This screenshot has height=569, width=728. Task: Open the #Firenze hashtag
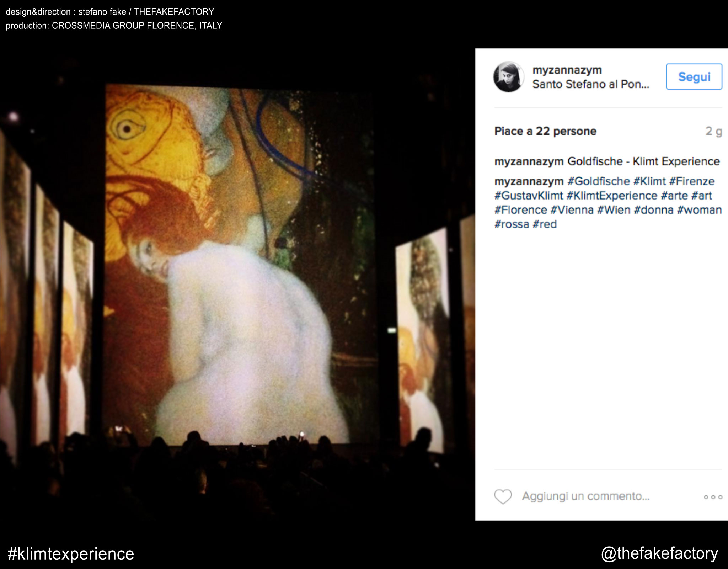click(692, 181)
